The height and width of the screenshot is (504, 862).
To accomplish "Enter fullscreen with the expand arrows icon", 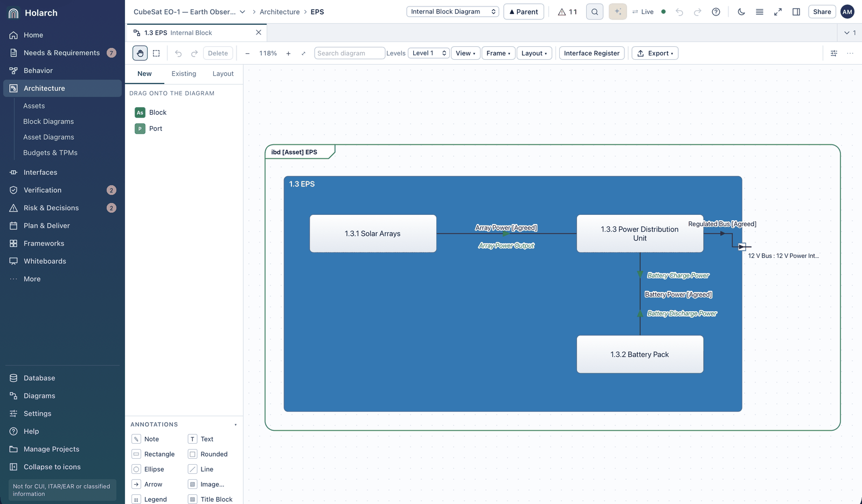I will pos(778,12).
